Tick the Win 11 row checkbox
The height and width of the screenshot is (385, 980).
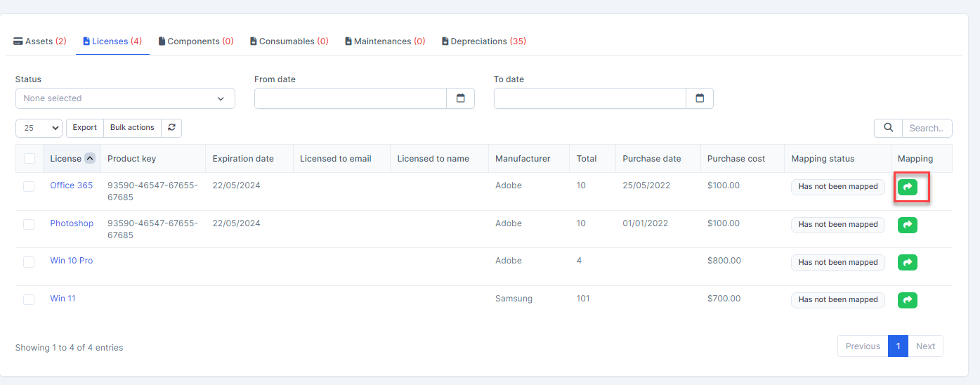pyautogui.click(x=29, y=299)
